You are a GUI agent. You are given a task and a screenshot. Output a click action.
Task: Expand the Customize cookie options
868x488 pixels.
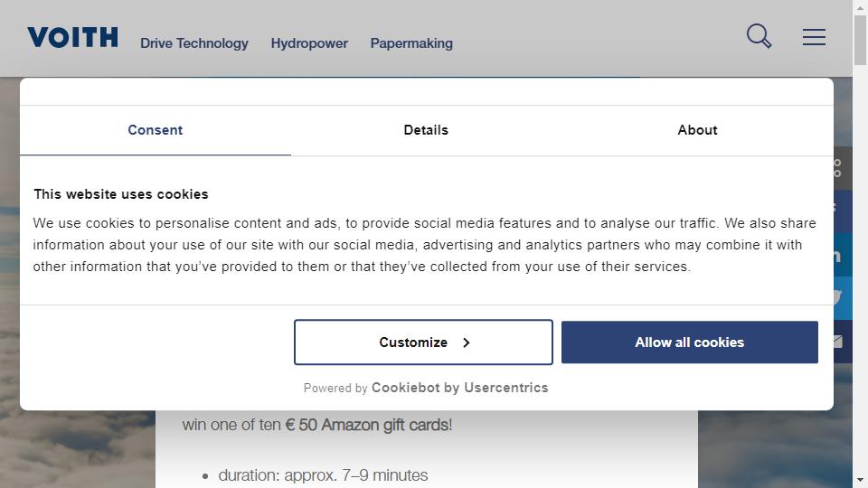click(x=423, y=343)
